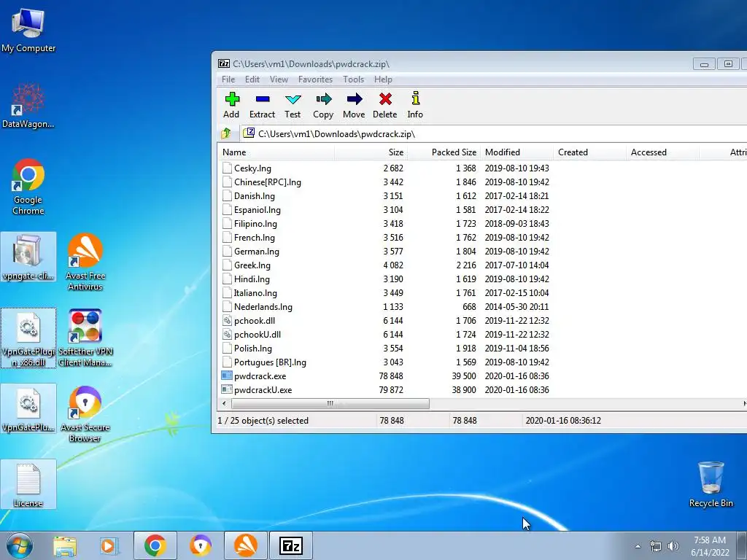Select the pchookU.dll file icon
747x560 pixels.
(227, 334)
